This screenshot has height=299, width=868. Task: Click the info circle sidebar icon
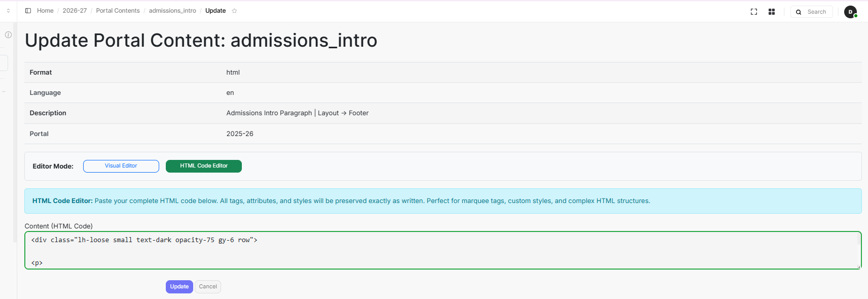click(x=8, y=35)
